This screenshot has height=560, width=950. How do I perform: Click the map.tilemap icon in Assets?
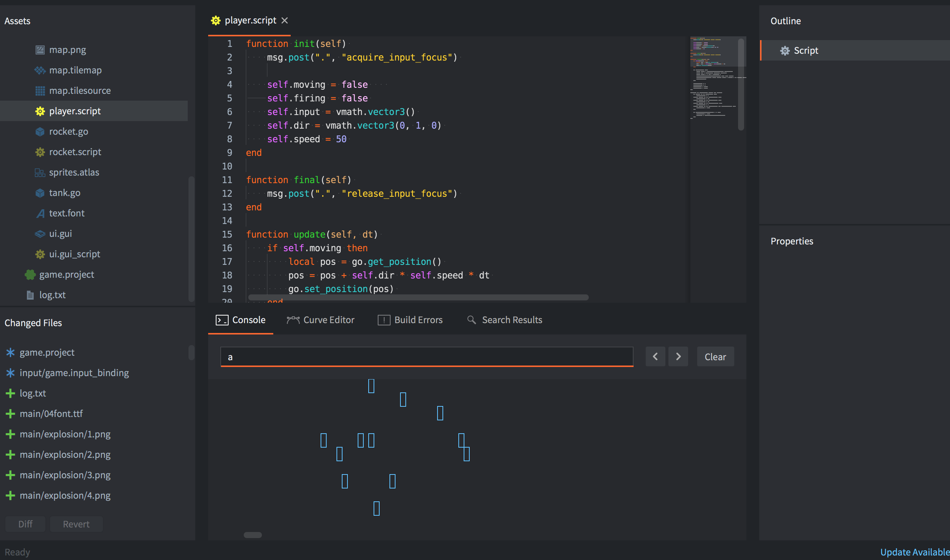click(x=40, y=70)
